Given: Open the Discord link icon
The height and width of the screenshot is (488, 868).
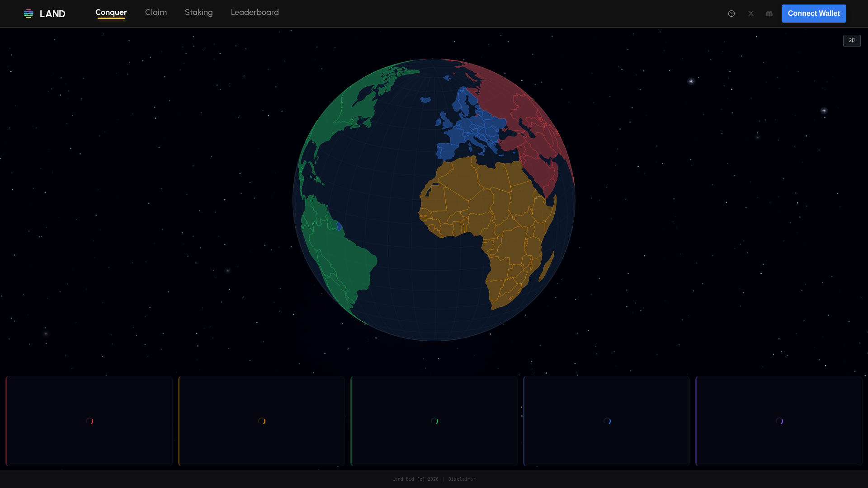Looking at the screenshot, I should pyautogui.click(x=769, y=14).
